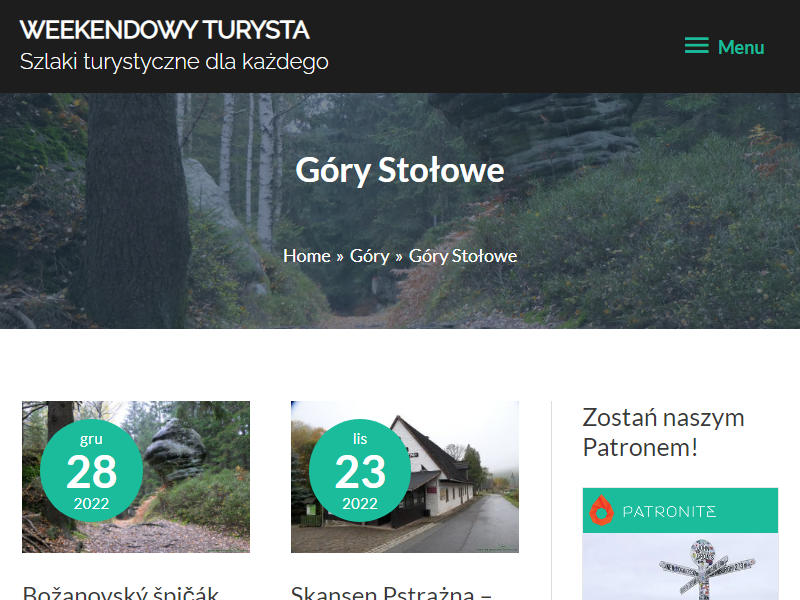Image resolution: width=800 pixels, height=600 pixels.
Task: Click the lis 23 2022 date badge
Action: pos(360,470)
